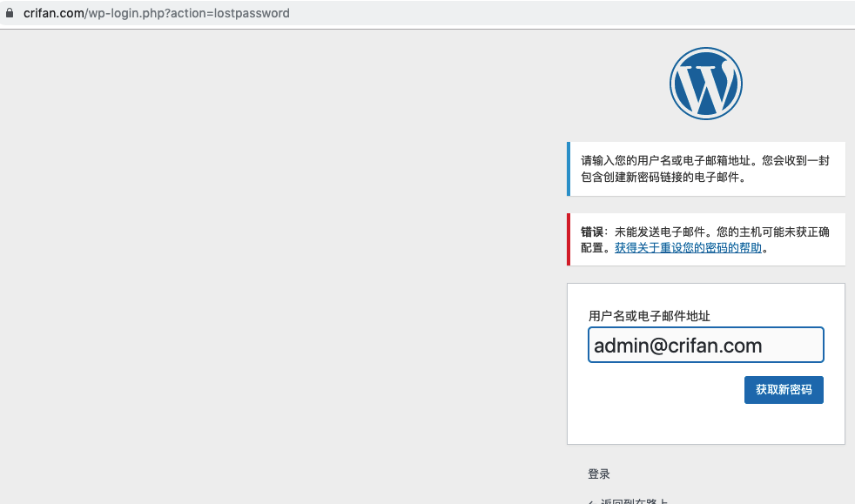Click the 用户名或电子邮件地址 field label
The height and width of the screenshot is (504, 855).
(x=649, y=316)
